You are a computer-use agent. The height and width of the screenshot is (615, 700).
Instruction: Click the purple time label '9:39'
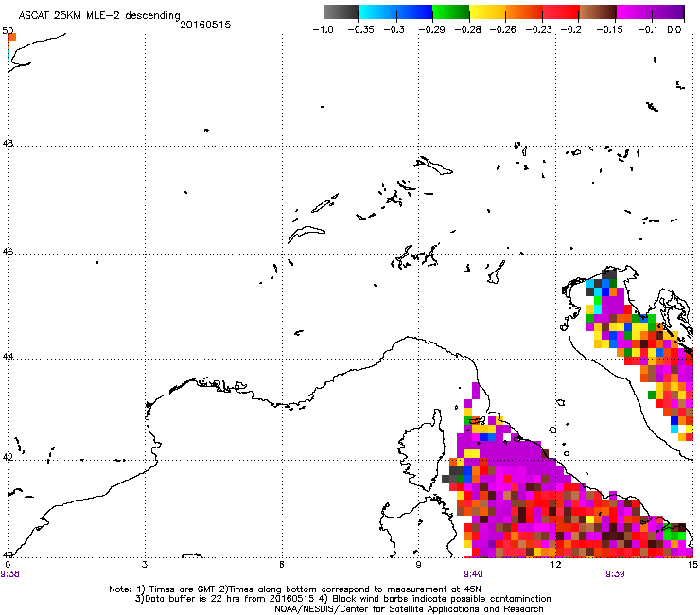615,574
